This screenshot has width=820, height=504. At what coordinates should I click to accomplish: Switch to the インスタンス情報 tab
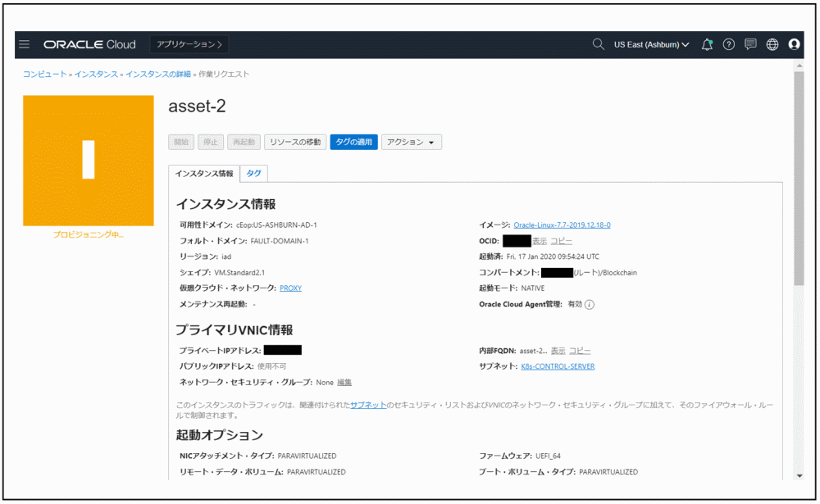[204, 174]
